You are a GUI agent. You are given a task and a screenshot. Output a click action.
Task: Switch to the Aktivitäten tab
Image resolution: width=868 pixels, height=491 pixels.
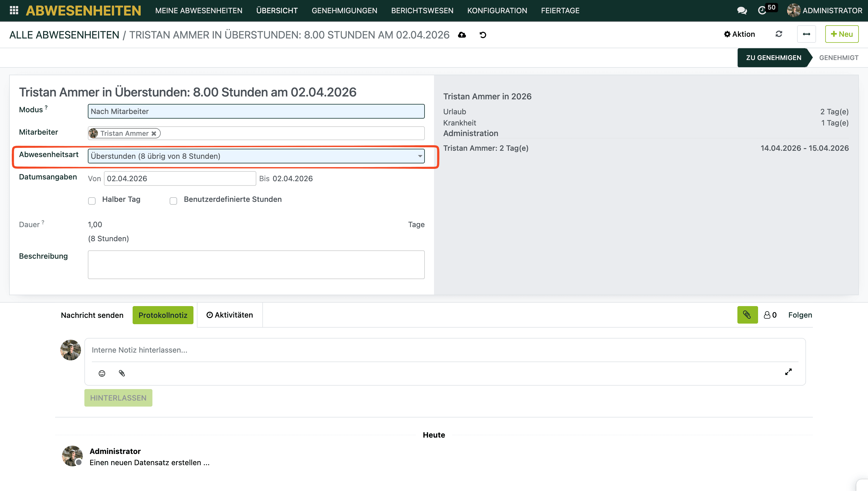(230, 315)
